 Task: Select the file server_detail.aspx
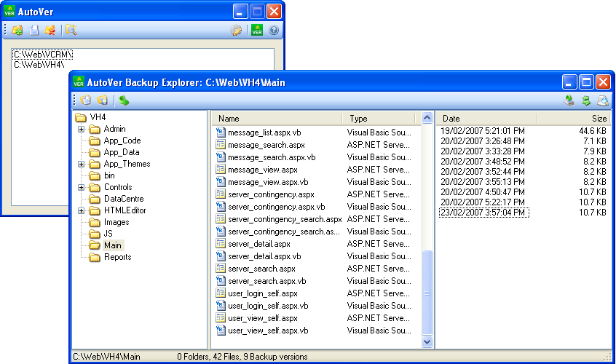[259, 244]
